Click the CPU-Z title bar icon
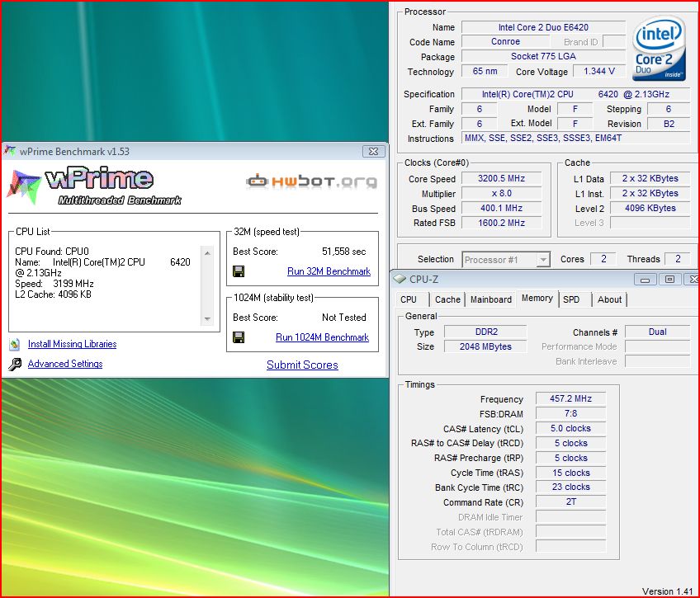Image resolution: width=700 pixels, height=598 pixels. click(399, 279)
